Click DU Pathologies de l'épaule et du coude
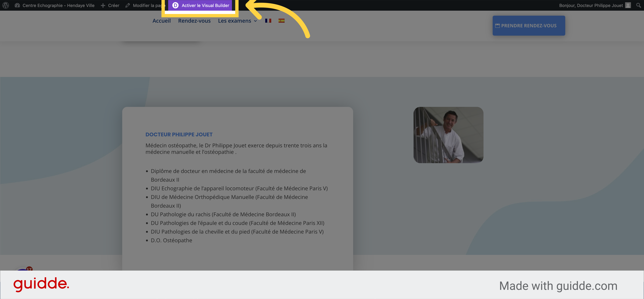Screen dimensions: 644x299 237,223
